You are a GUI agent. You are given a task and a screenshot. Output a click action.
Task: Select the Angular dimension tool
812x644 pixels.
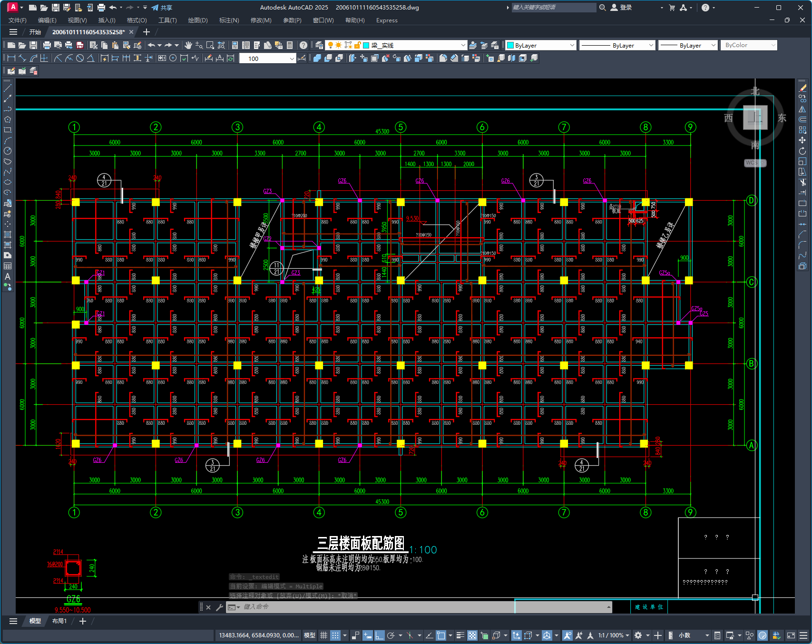(x=90, y=58)
